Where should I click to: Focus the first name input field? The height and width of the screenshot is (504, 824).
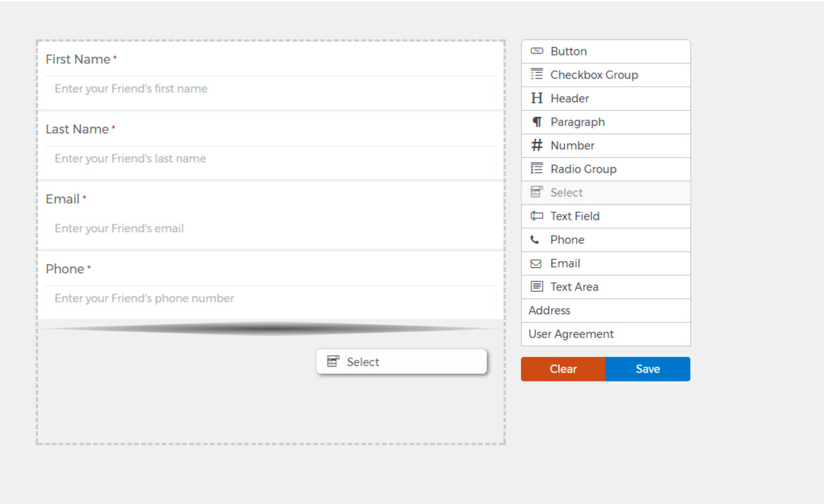pyautogui.click(x=271, y=89)
